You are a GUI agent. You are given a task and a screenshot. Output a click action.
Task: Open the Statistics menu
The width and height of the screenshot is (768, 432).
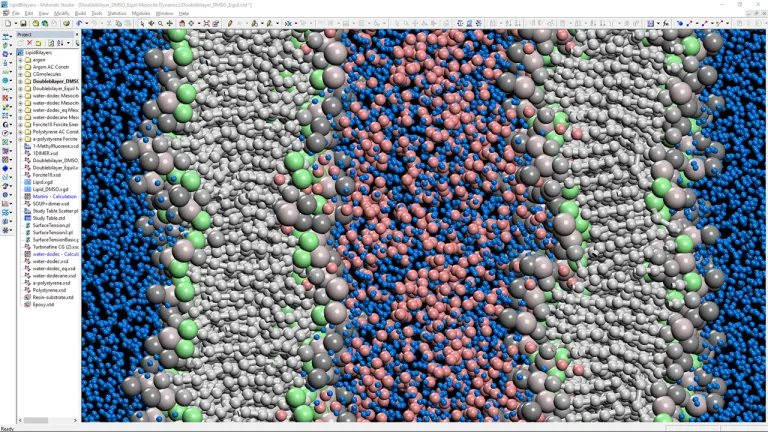117,13
